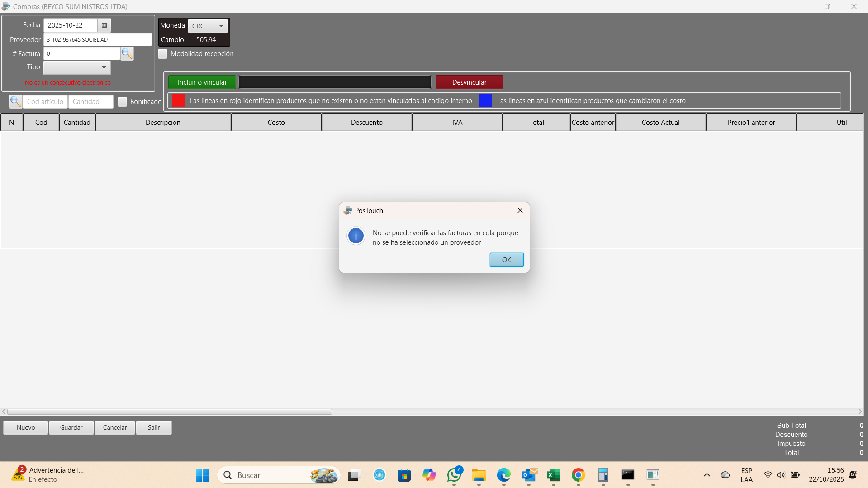Launch Excel from the taskbar

tap(553, 475)
